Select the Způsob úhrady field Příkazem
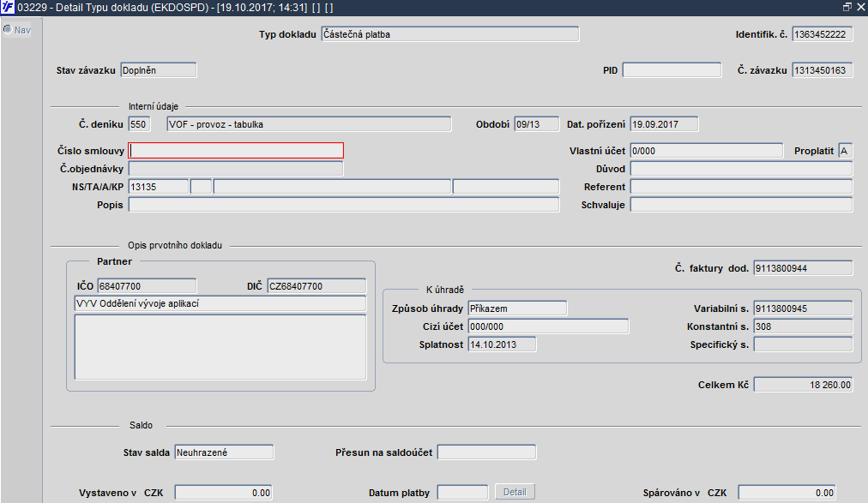The height and width of the screenshot is (503, 868). click(517, 308)
